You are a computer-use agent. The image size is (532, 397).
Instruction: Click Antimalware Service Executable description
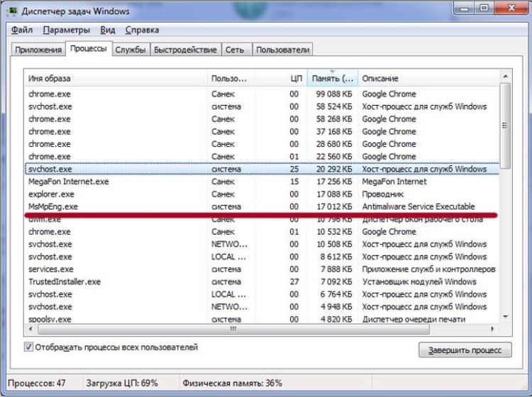point(419,206)
